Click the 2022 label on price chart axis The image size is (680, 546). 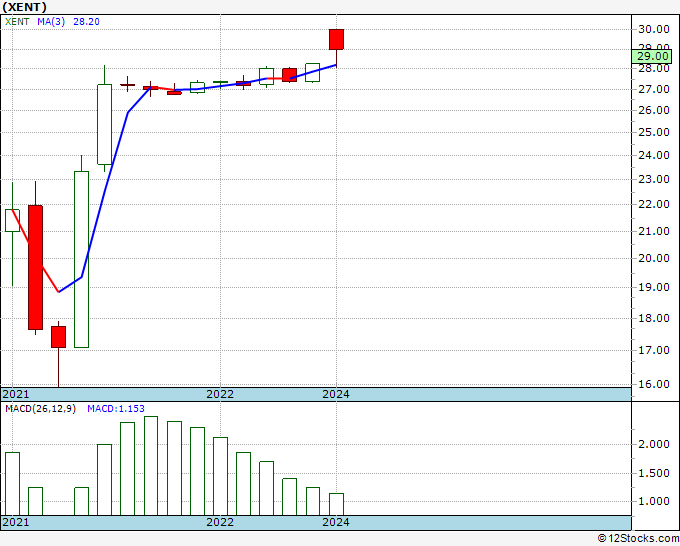220,394
